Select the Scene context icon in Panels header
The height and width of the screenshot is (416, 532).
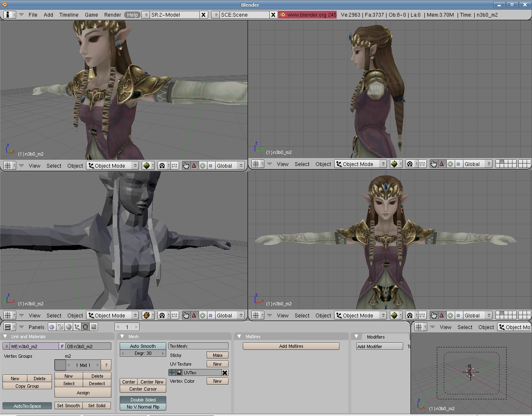(94, 327)
